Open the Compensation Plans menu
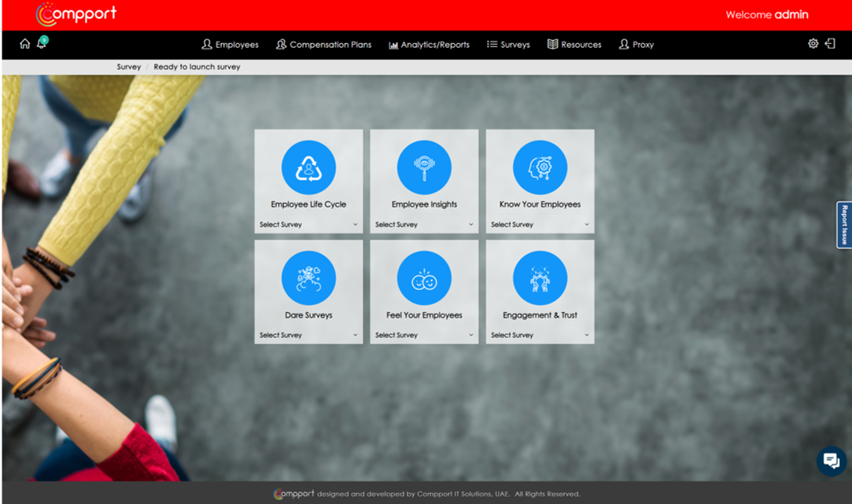The width and height of the screenshot is (852, 504). tap(324, 45)
